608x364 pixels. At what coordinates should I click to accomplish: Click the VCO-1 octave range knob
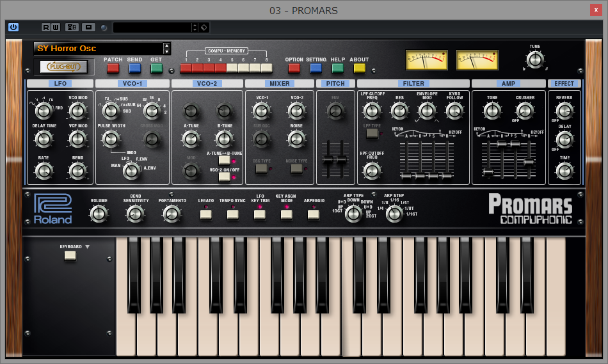(152, 111)
